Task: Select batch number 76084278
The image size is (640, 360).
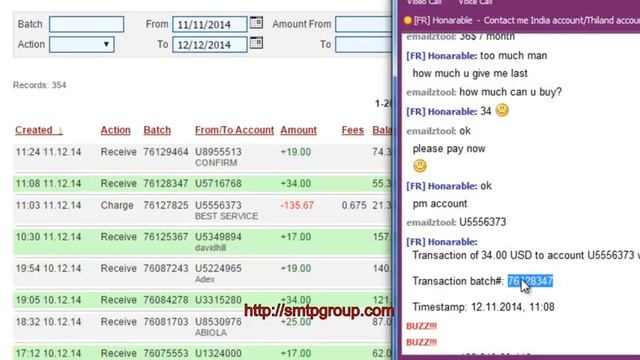Action: coord(166,300)
